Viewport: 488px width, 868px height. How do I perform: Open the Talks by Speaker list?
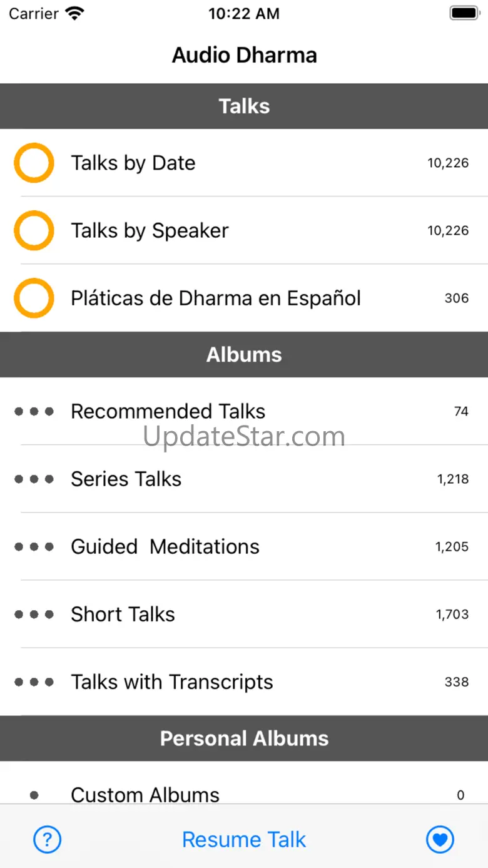tap(150, 230)
